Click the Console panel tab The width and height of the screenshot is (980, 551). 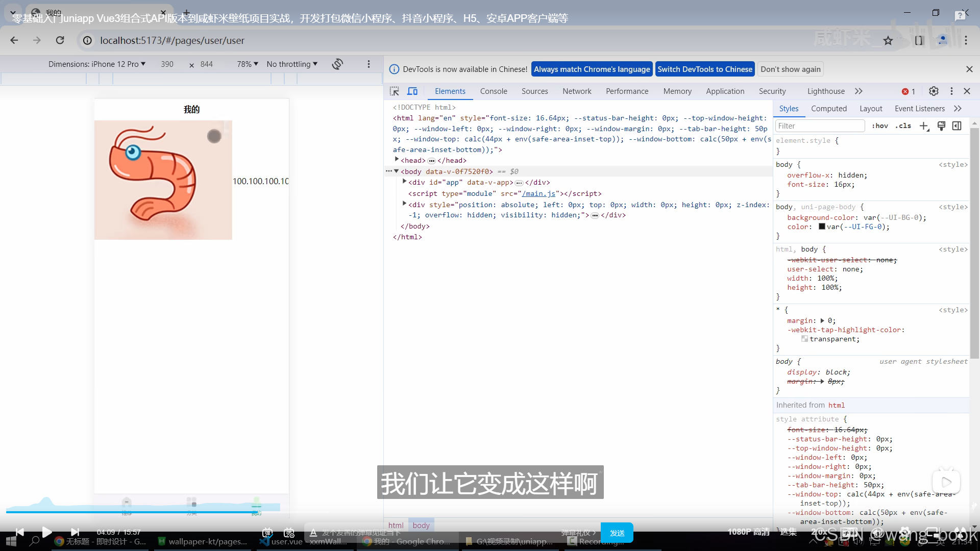click(494, 91)
